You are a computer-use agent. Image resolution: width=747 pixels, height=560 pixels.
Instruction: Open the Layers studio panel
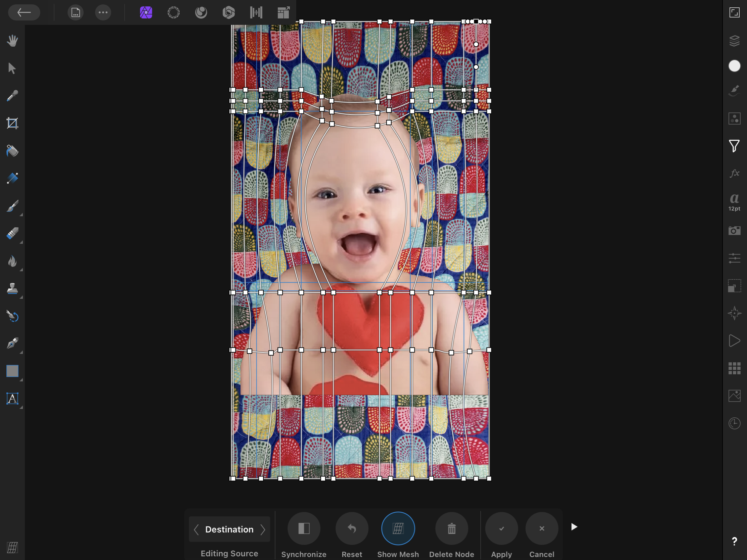(x=734, y=41)
